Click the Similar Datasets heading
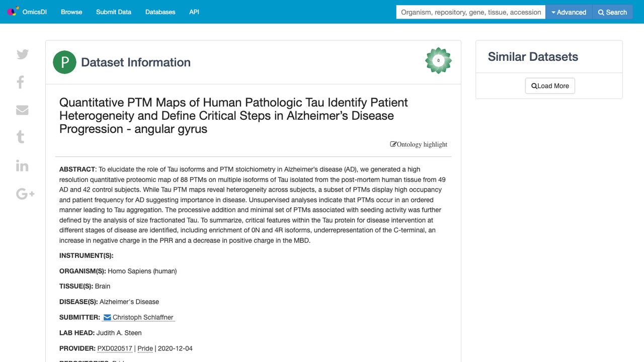Screen dimensions: 644x362 coord(533,57)
